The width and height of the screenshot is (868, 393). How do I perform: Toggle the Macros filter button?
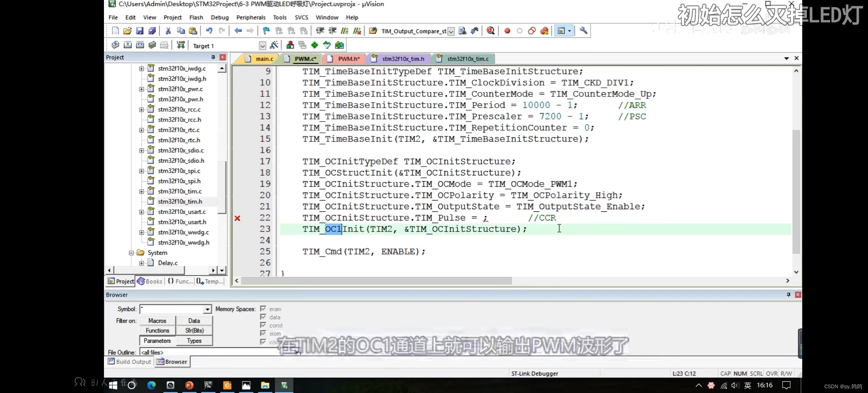click(x=157, y=321)
